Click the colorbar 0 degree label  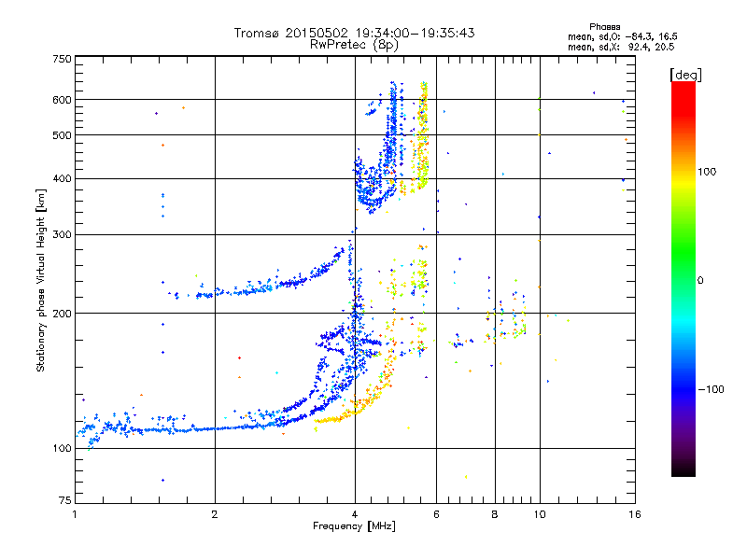[x=700, y=281]
